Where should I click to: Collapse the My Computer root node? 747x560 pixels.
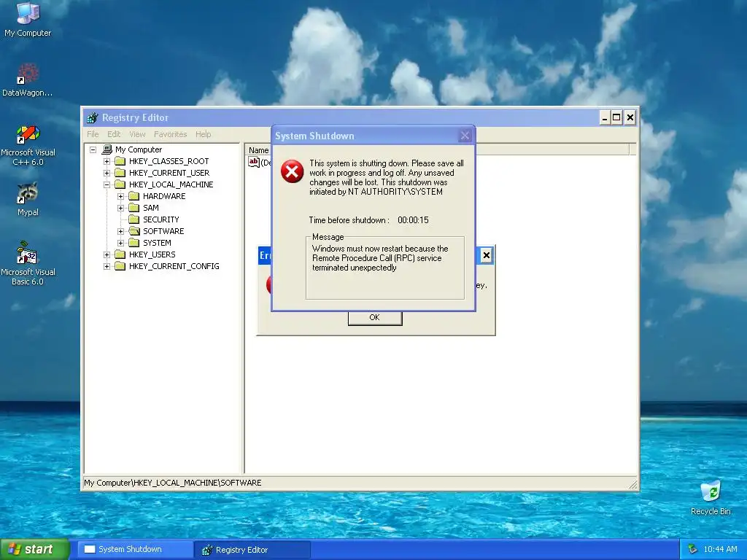(x=93, y=149)
